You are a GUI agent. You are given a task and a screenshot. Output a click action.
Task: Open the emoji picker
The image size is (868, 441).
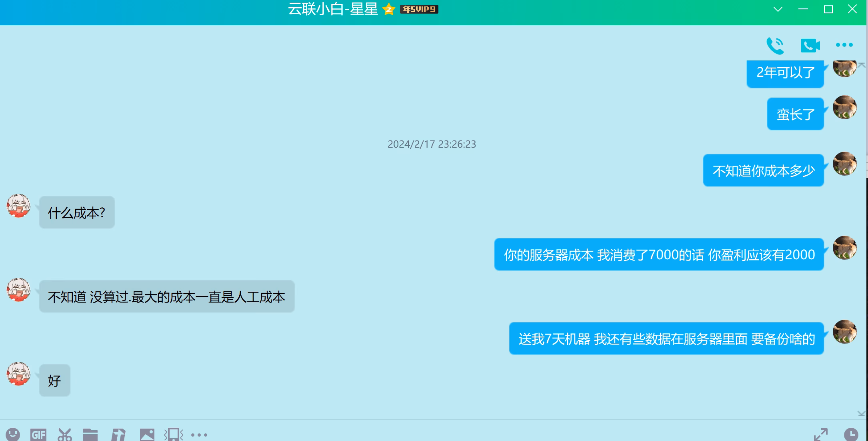click(x=13, y=435)
